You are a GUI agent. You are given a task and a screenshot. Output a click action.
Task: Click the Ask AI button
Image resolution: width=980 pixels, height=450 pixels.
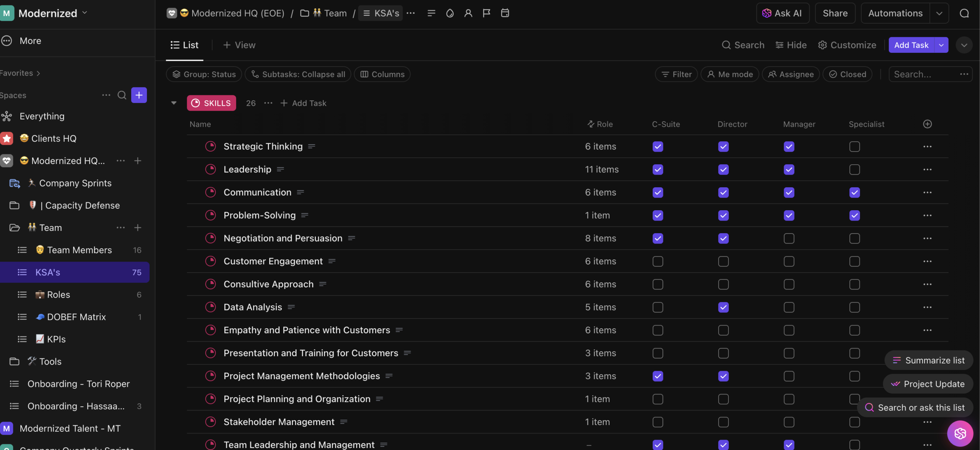coord(782,13)
